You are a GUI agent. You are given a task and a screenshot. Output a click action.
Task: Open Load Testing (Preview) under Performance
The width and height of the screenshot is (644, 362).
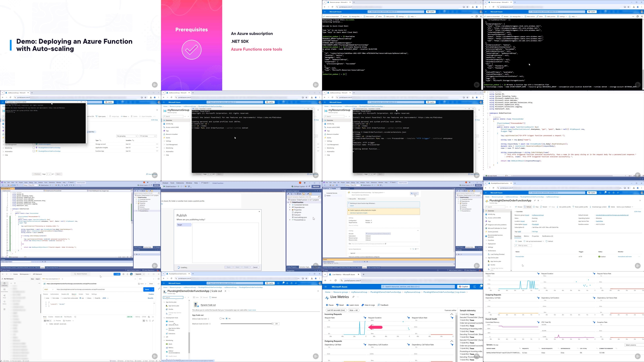tap(496, 254)
